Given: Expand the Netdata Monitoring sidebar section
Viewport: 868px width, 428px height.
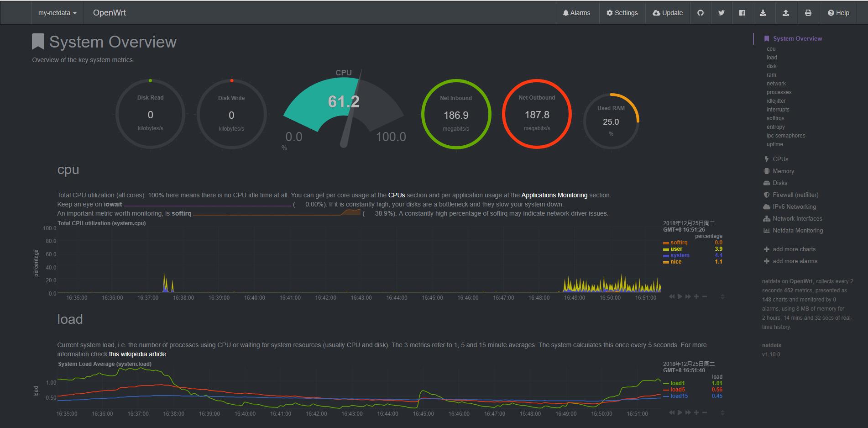Looking at the screenshot, I should point(798,230).
